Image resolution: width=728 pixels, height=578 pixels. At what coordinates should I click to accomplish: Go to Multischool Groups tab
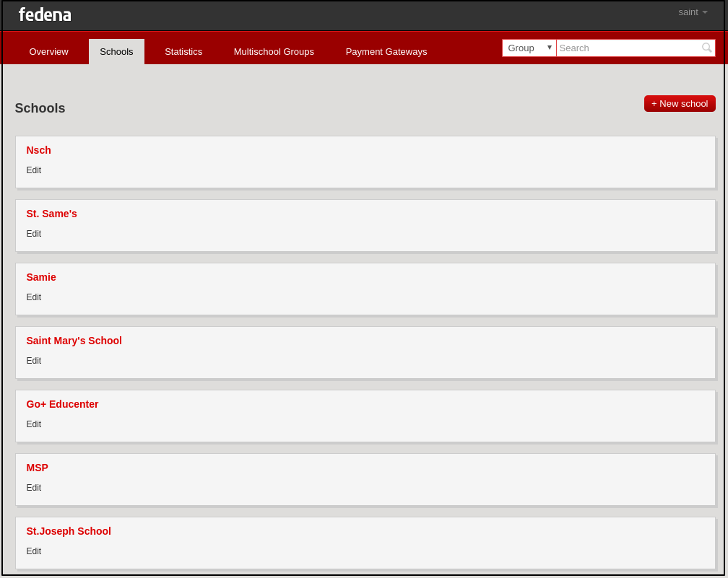pyautogui.click(x=274, y=52)
